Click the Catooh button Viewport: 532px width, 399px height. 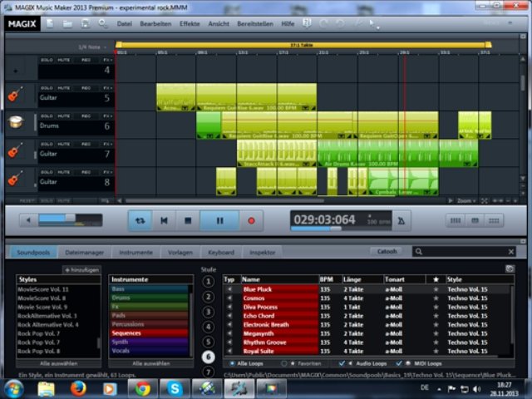click(x=387, y=252)
